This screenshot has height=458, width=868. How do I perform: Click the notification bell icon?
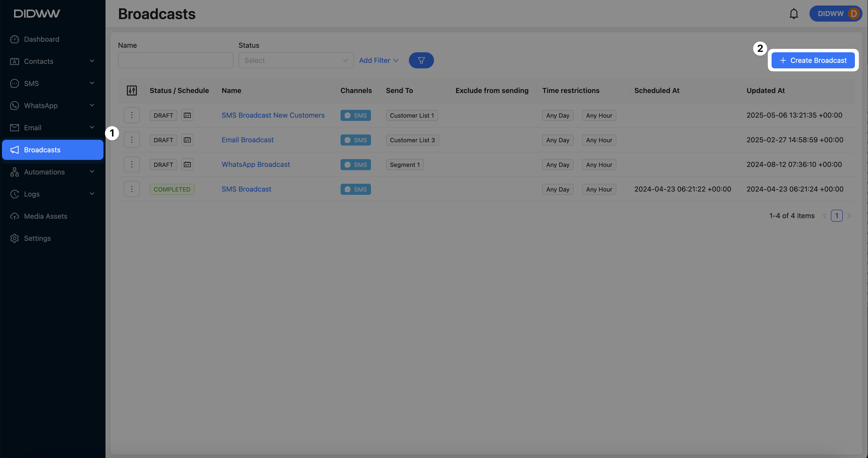pos(794,14)
